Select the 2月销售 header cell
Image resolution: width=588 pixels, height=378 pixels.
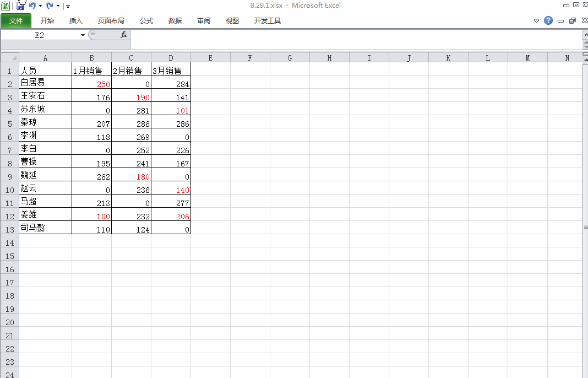[131, 69]
